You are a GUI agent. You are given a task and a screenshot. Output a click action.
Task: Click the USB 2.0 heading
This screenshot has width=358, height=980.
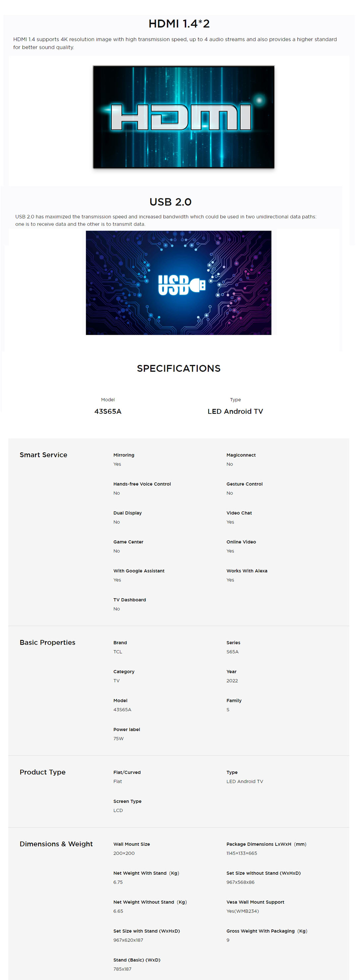[170, 202]
